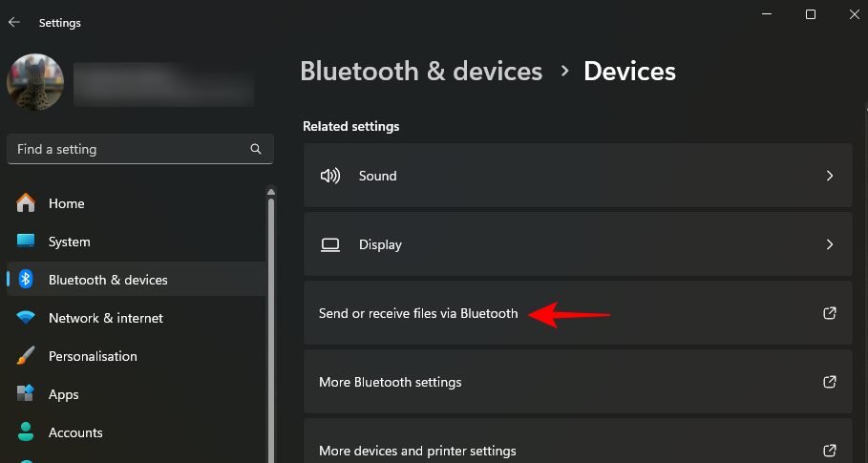The image size is (868, 463).
Task: Click the Personalisation paintbrush icon
Action: click(x=27, y=356)
